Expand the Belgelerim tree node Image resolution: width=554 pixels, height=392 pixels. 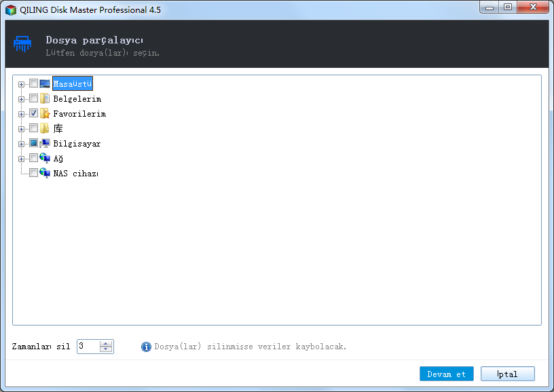click(21, 99)
